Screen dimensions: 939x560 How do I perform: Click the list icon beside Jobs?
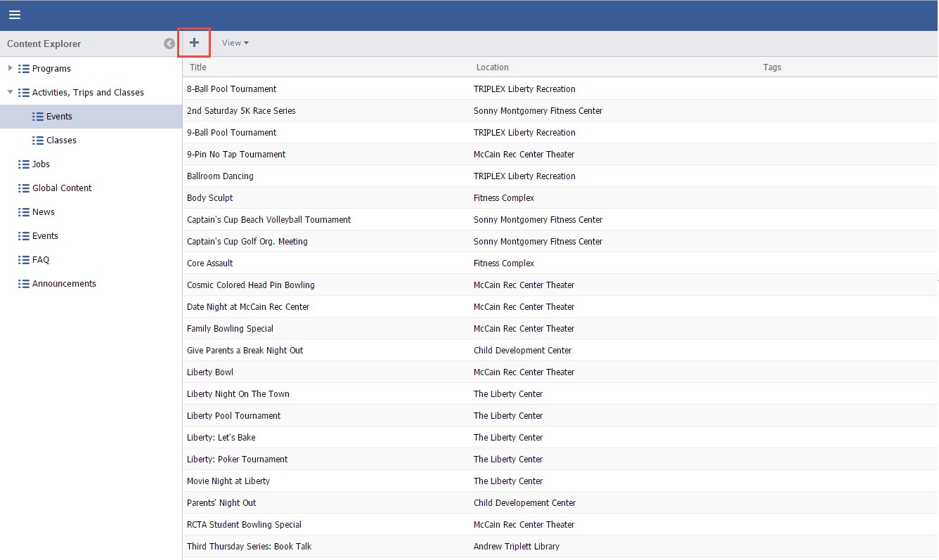[24, 164]
